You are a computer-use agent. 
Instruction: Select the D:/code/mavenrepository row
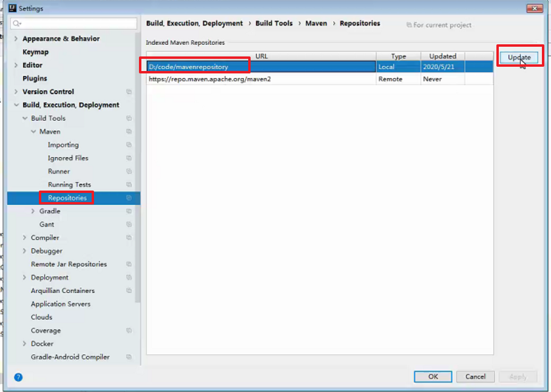pos(320,67)
